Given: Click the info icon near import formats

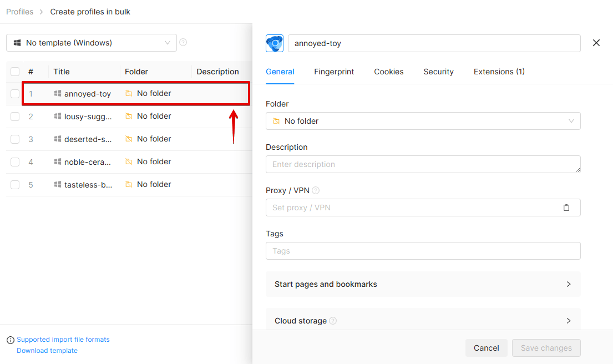Looking at the screenshot, I should pos(11,340).
